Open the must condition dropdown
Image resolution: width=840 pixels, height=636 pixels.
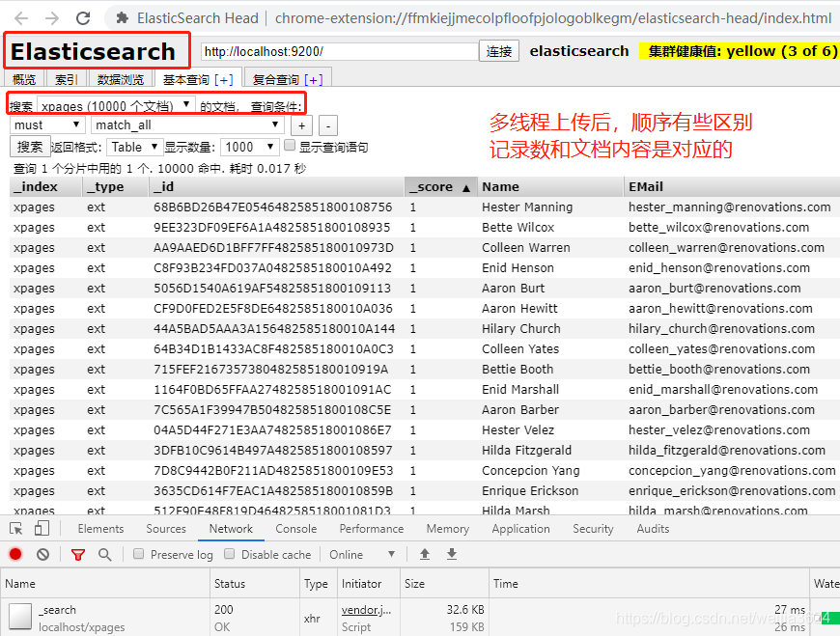(x=47, y=125)
